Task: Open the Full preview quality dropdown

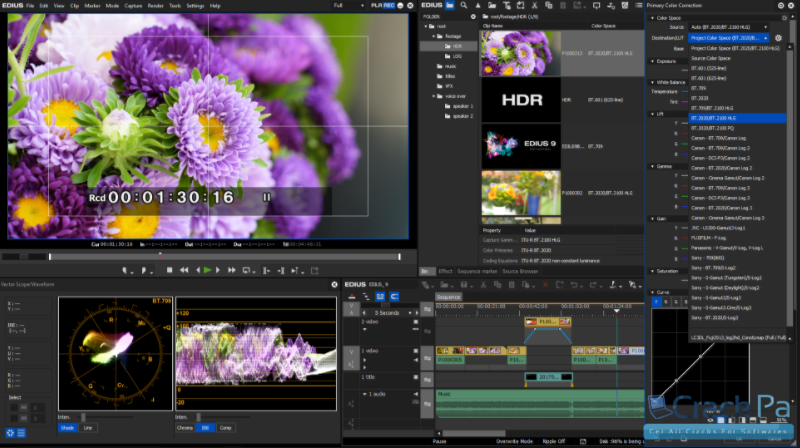Action: coord(349,6)
